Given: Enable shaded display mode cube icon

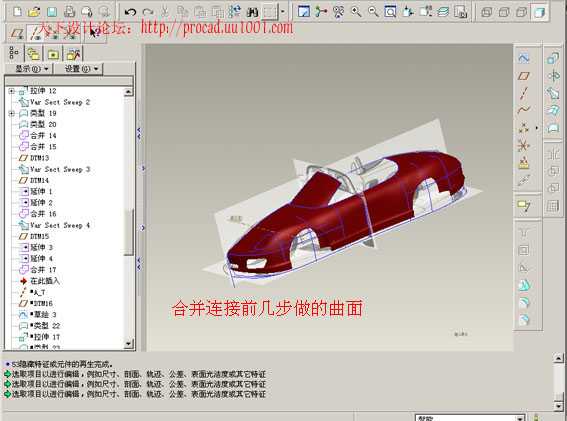Looking at the screenshot, I should (539, 13).
